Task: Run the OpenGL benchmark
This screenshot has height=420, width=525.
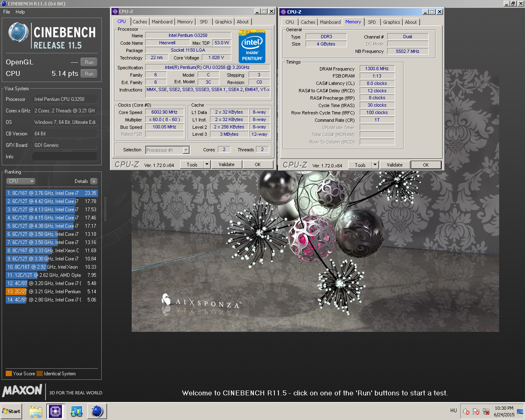Action: 89,62
